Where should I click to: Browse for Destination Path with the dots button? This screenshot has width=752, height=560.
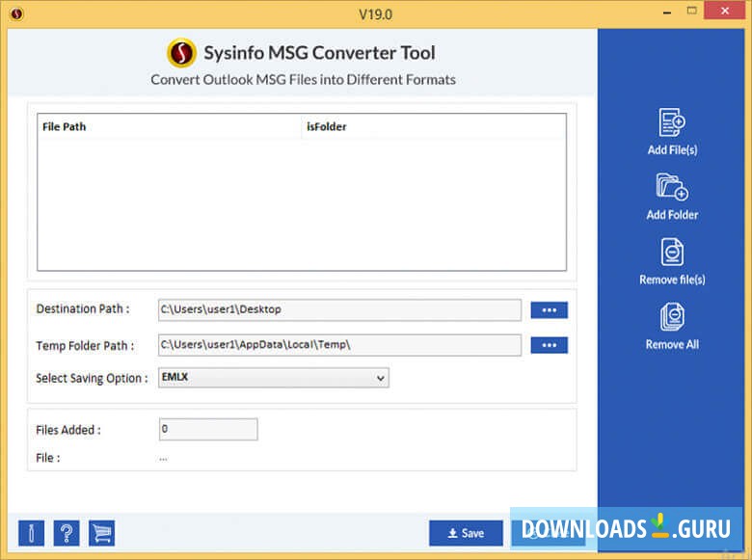(x=550, y=310)
